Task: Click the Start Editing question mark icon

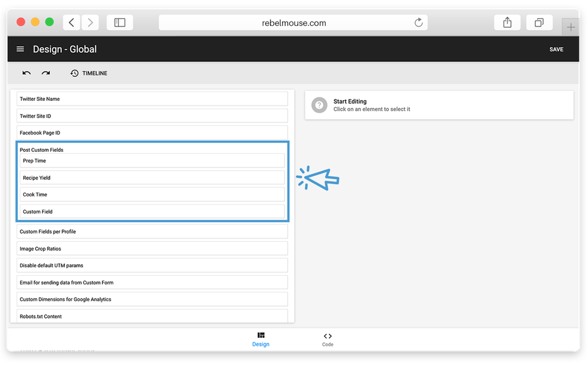Action: point(319,105)
